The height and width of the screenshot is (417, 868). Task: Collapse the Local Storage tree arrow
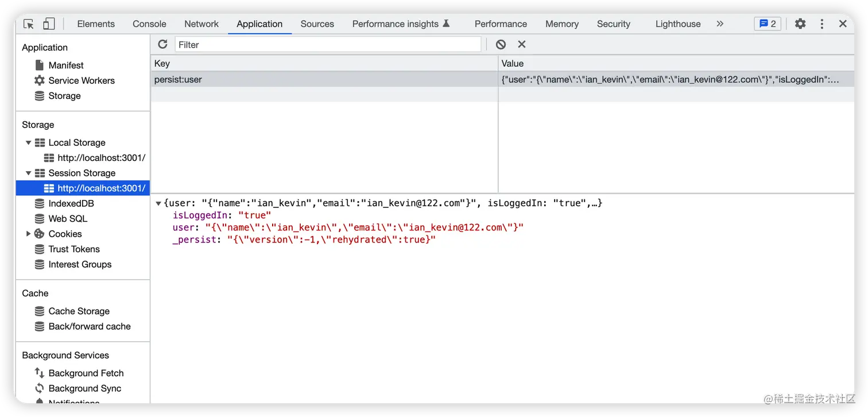(28, 142)
